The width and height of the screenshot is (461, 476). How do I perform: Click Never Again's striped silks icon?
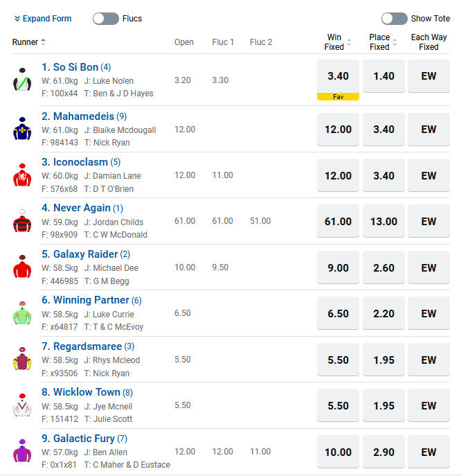point(23,221)
